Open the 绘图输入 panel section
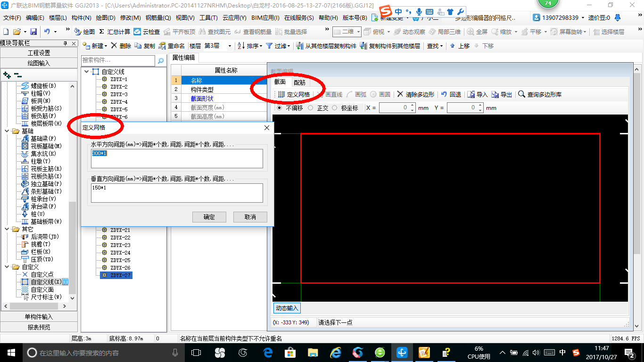The height and width of the screenshot is (362, 644). [39, 63]
